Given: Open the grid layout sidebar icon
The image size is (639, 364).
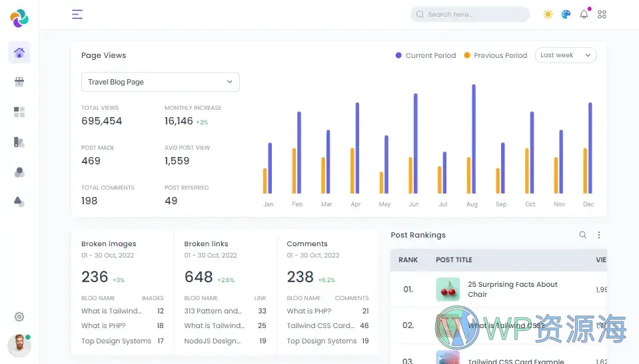Looking at the screenshot, I should pyautogui.click(x=19, y=112).
